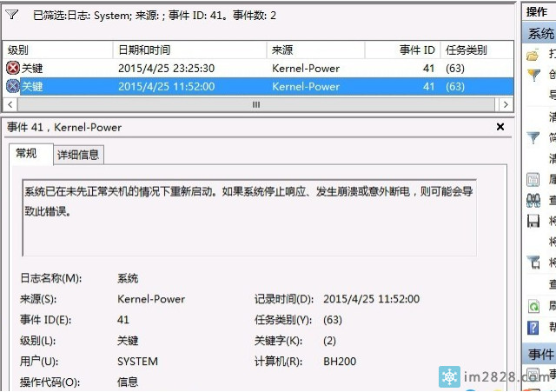
Task: Click the green refresh icon
Action: pyautogui.click(x=533, y=306)
